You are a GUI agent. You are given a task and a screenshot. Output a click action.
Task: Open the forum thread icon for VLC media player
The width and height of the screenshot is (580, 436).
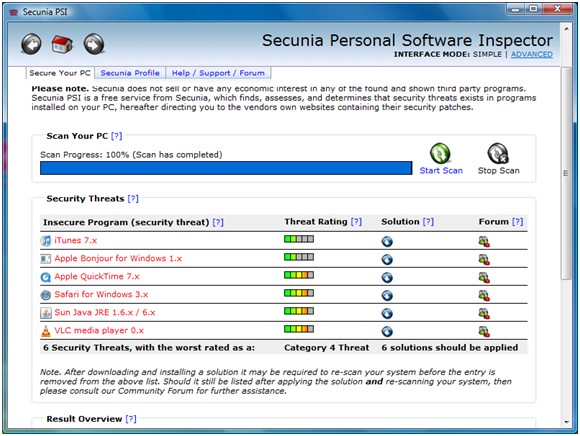point(484,331)
